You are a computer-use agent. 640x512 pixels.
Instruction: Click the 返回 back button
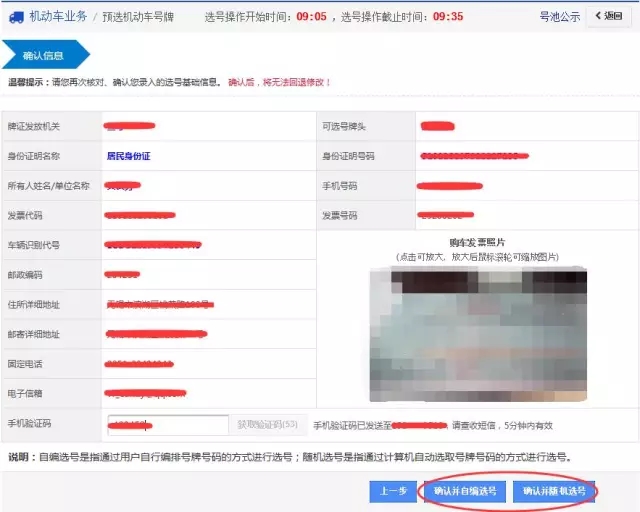(x=609, y=16)
